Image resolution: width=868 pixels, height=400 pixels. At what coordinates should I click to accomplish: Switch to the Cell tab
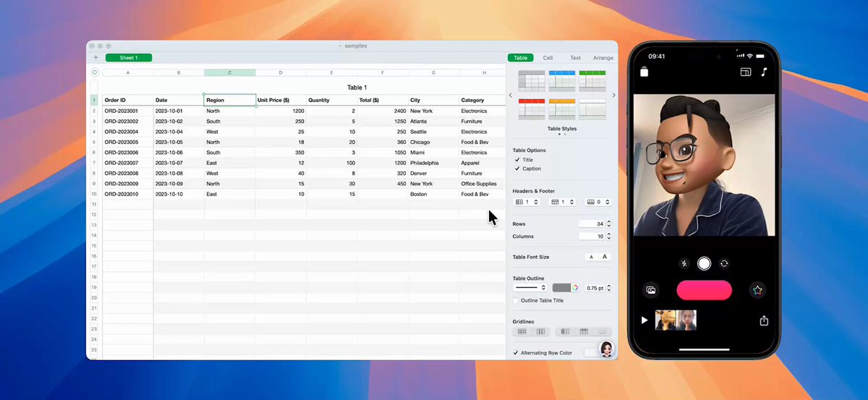tap(548, 58)
